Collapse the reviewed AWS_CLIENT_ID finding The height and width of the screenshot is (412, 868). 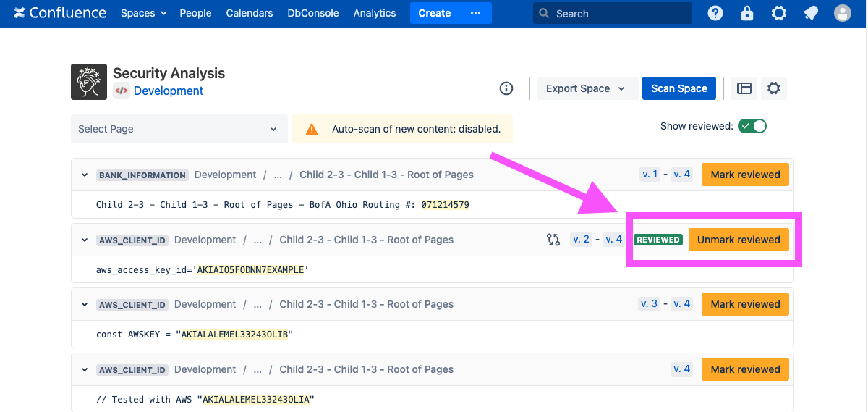[x=85, y=240]
